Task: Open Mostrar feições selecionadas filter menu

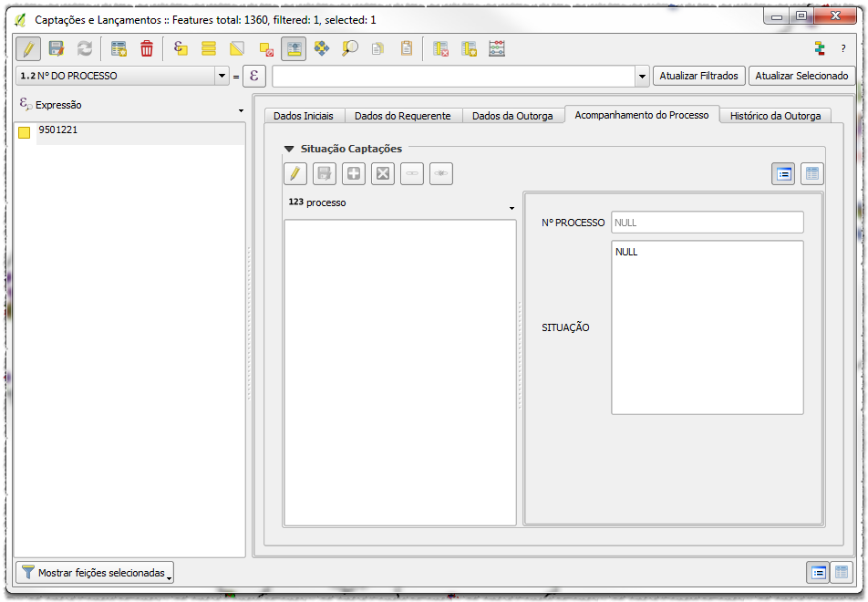Action: pos(95,573)
